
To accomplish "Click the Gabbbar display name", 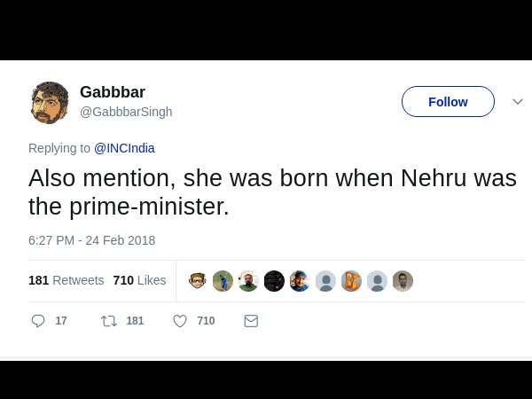I will click(x=113, y=92).
